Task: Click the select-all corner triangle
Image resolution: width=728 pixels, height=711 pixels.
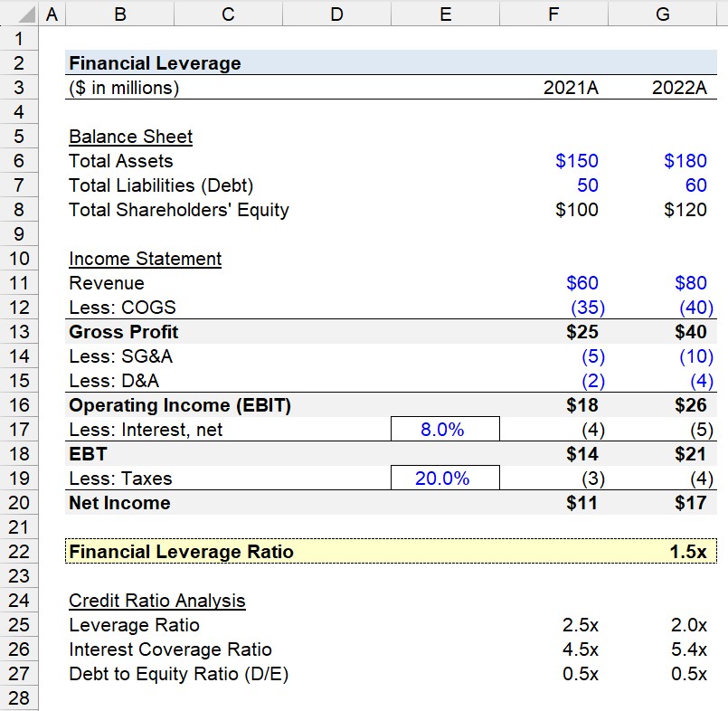Action: point(26,14)
